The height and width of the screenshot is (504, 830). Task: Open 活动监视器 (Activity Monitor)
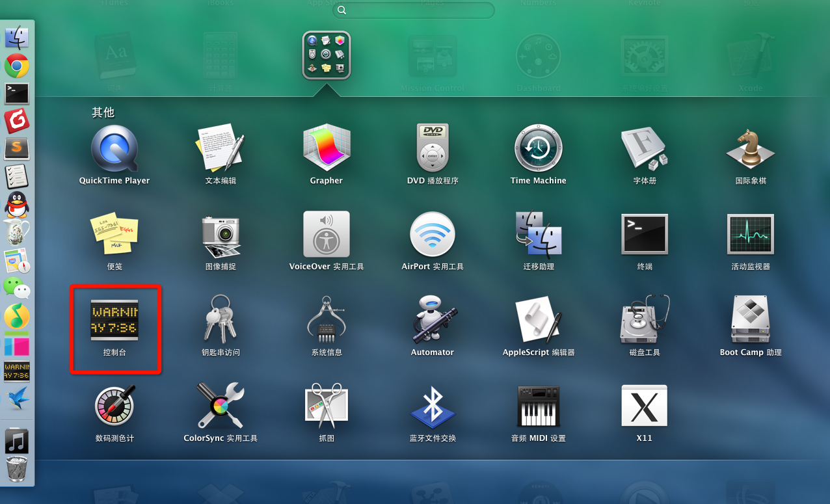751,234
